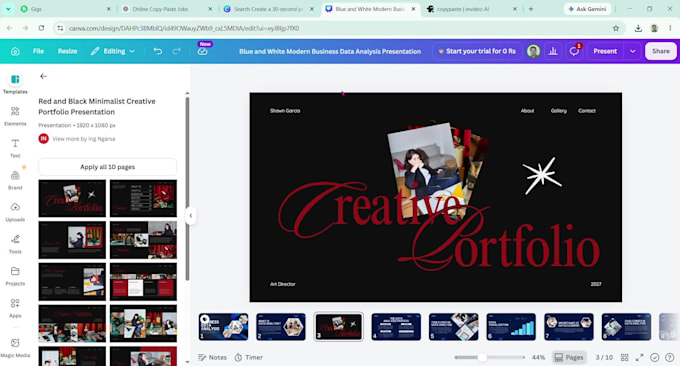Open the Text sidebar tool
The image size is (680, 366).
click(15, 148)
